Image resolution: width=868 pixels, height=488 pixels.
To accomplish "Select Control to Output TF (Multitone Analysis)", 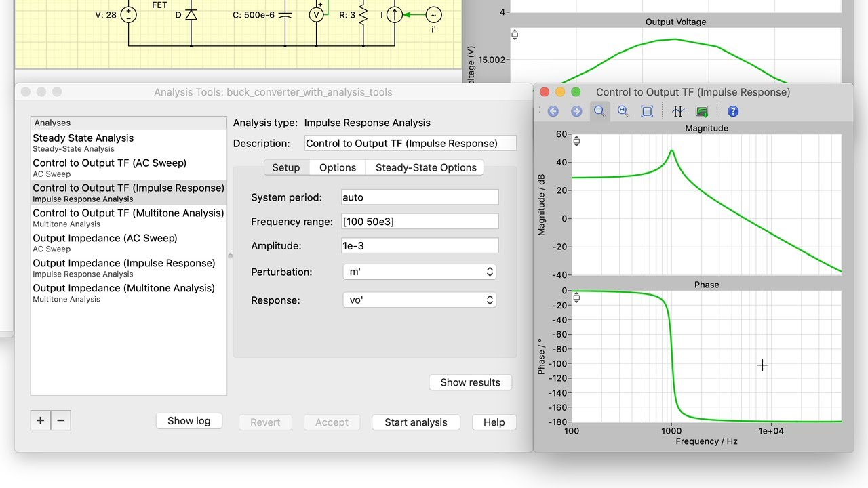I will click(x=128, y=218).
